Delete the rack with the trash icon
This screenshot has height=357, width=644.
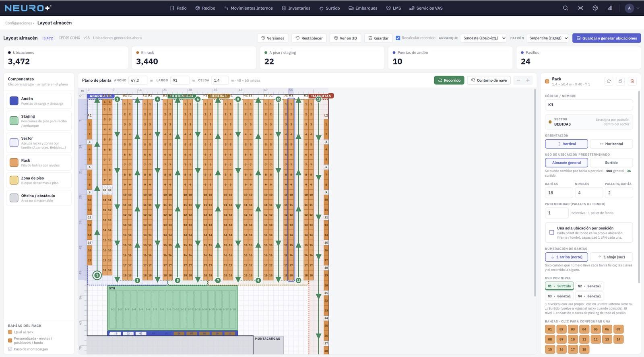[632, 81]
